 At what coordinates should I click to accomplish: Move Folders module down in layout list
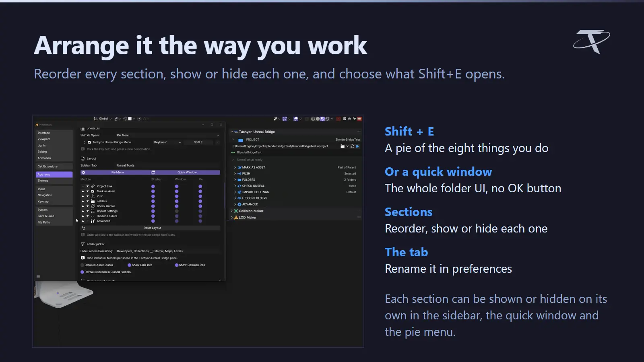pos(87,201)
